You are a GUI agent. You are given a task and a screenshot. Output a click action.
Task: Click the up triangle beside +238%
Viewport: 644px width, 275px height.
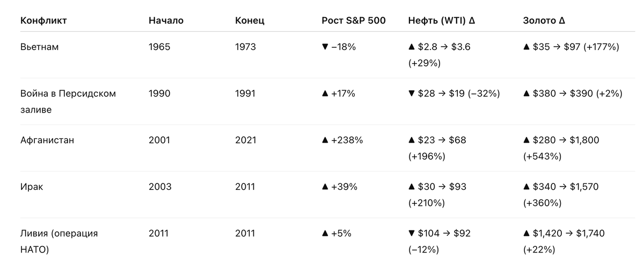click(325, 140)
